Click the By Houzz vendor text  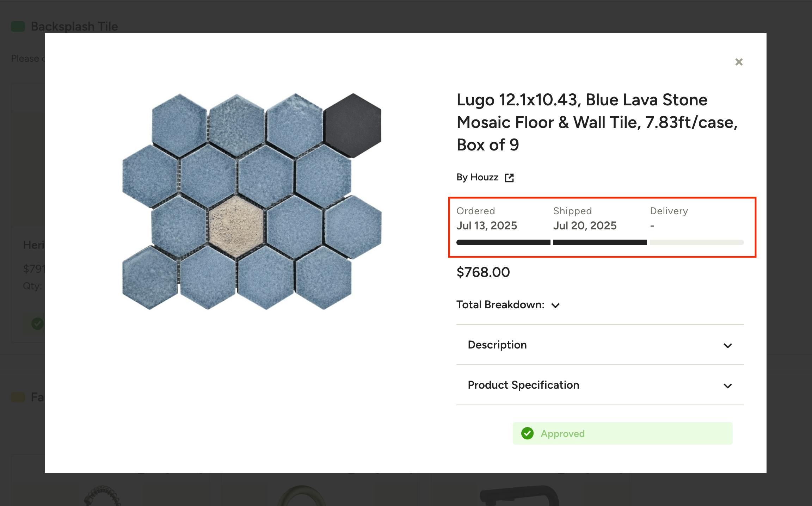[x=477, y=177]
